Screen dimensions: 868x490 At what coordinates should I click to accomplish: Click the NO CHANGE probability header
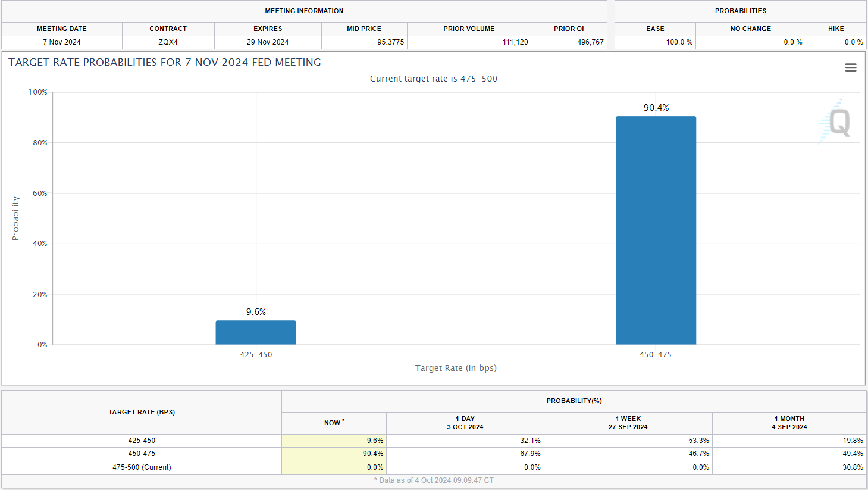pos(750,29)
